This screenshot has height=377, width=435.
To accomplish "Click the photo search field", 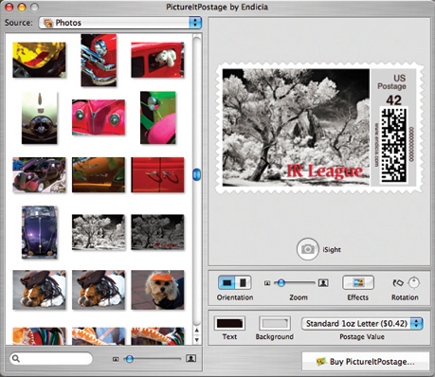I will (51, 358).
